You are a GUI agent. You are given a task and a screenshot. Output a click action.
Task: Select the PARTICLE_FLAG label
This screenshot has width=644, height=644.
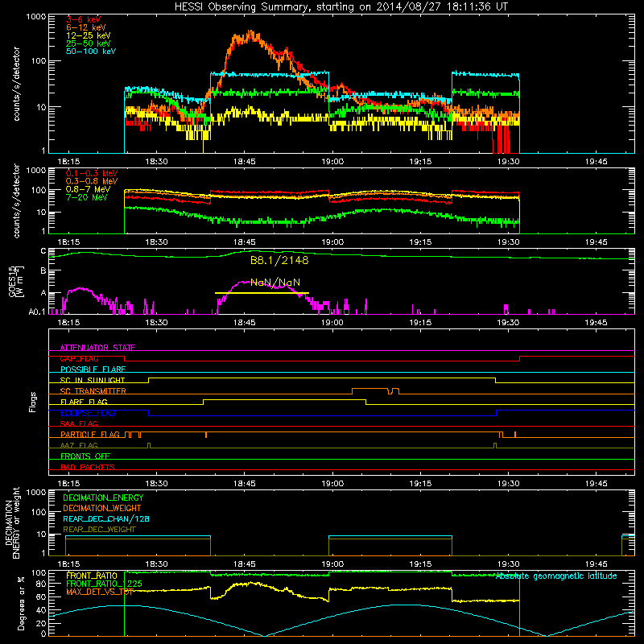90,435
